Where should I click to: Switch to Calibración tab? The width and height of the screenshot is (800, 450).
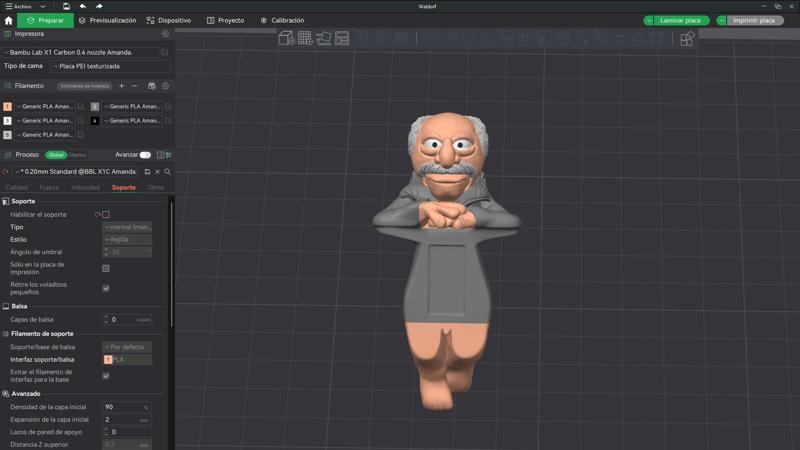[282, 20]
